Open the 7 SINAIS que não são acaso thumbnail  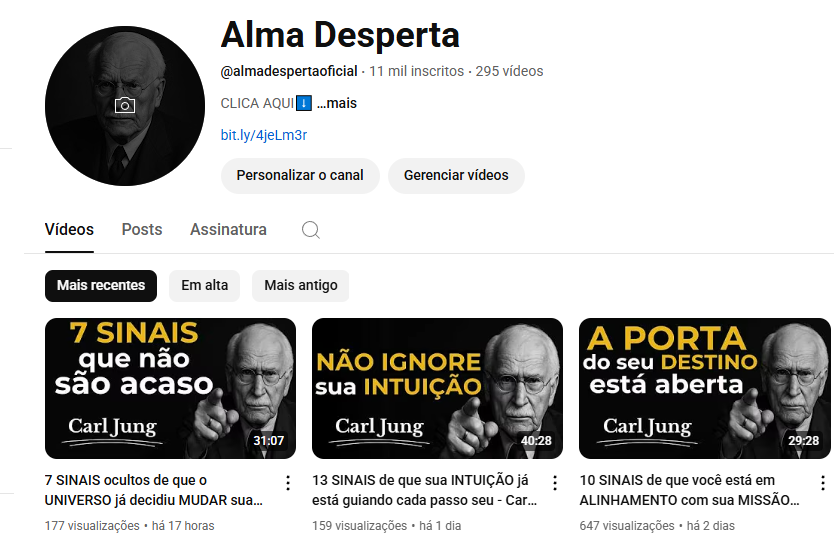170,388
